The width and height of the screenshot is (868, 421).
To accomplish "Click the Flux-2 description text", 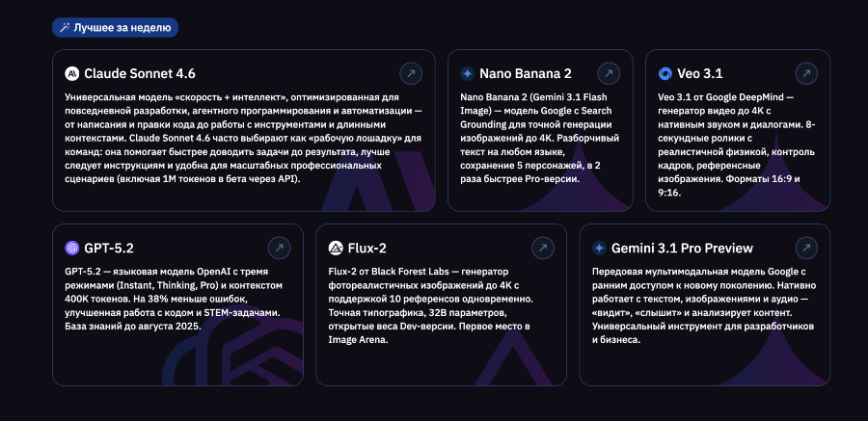I will [x=431, y=306].
